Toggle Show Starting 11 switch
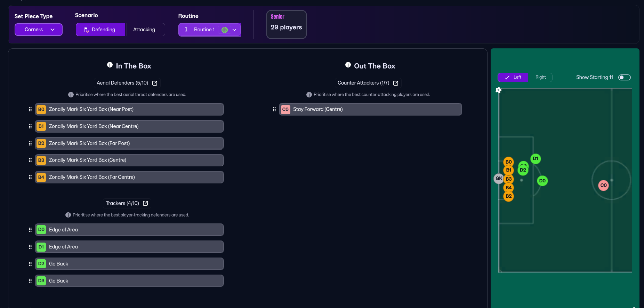Viewport: 644px width, 308px height. (624, 77)
